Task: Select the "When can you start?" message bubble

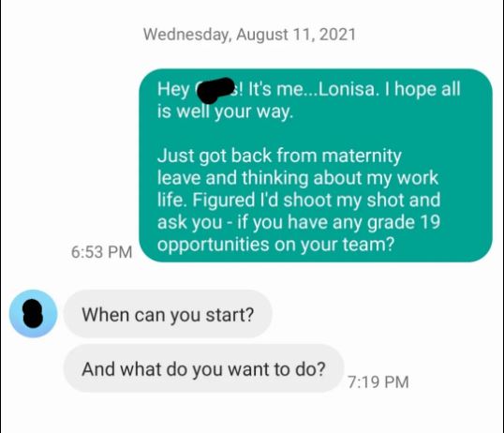Action: 168,314
